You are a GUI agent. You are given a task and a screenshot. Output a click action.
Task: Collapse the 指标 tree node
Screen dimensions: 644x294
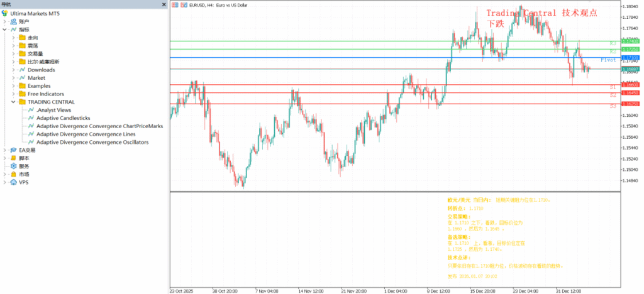4,30
